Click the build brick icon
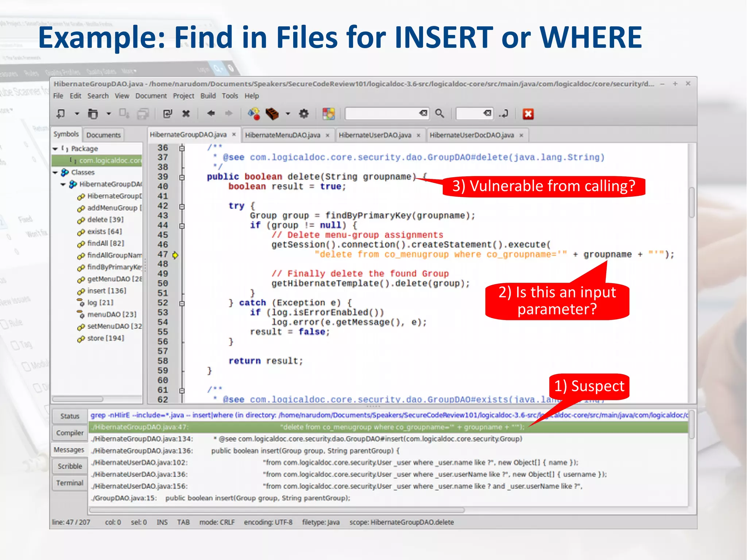The width and height of the screenshot is (747, 560). click(x=272, y=114)
